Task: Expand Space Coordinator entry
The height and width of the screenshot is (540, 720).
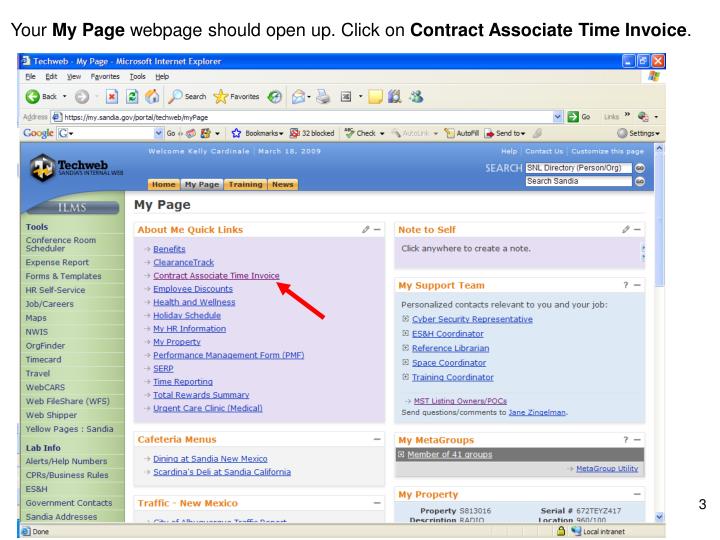Action: click(x=405, y=362)
